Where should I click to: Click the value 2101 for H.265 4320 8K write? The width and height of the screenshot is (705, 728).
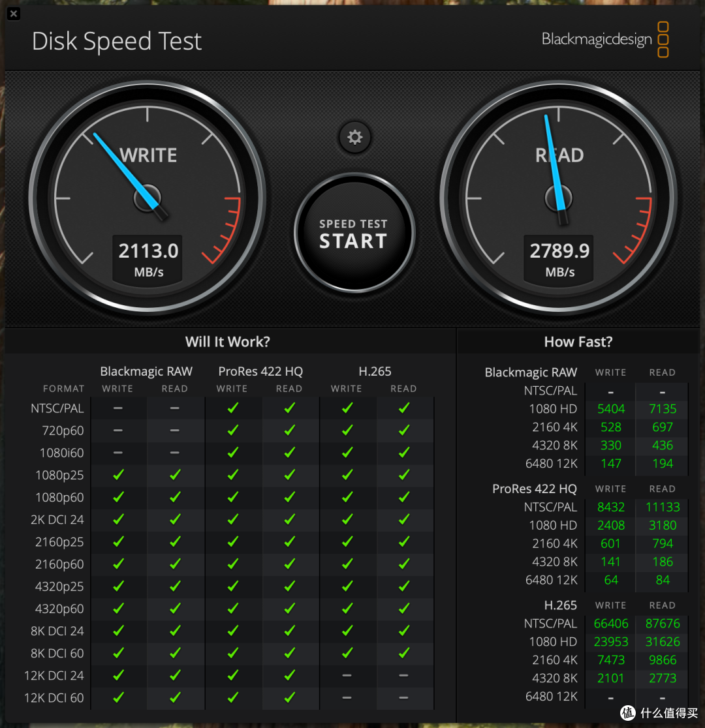(x=610, y=679)
